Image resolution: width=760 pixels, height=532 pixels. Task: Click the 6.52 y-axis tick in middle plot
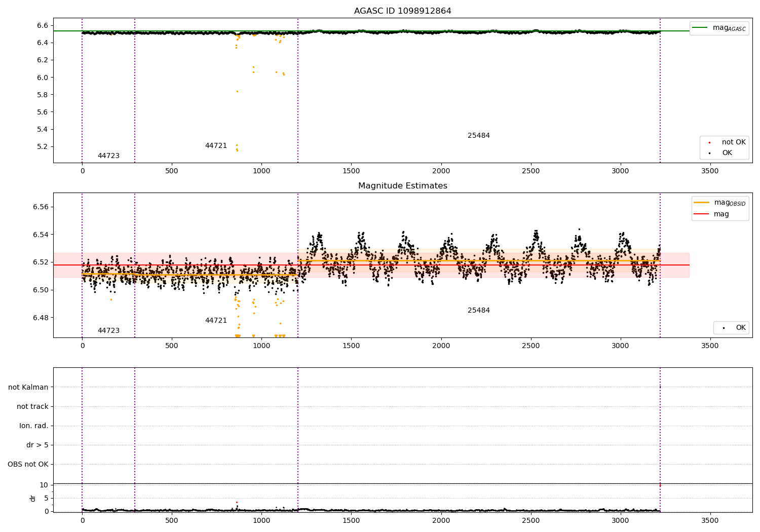point(41,262)
